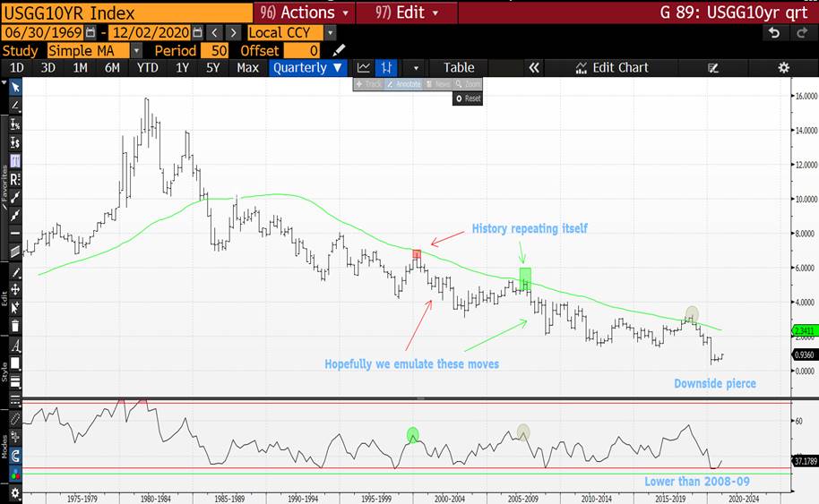Switch to bar chart view icon
The image size is (819, 504).
386,68
